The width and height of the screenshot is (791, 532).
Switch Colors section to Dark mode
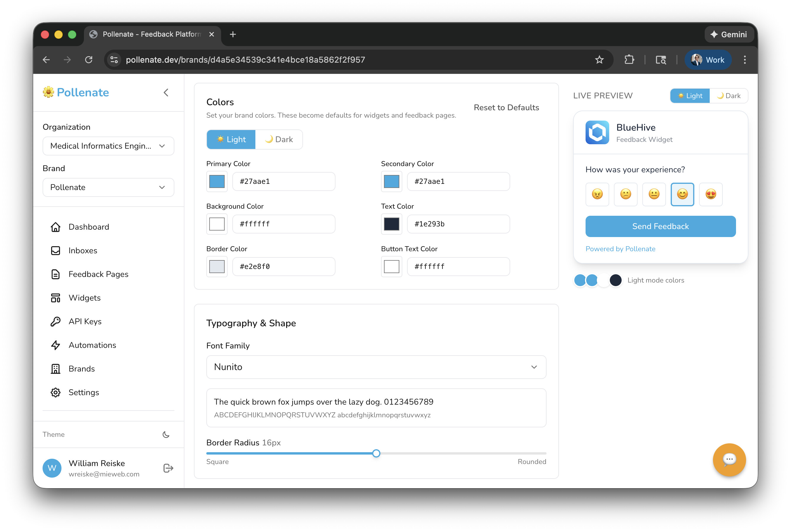pyautogui.click(x=279, y=140)
